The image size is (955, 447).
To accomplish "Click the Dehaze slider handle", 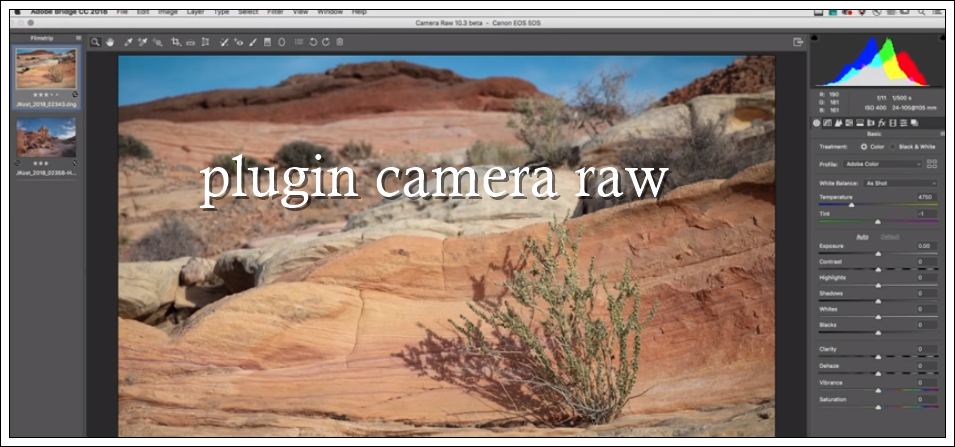I will (x=878, y=373).
